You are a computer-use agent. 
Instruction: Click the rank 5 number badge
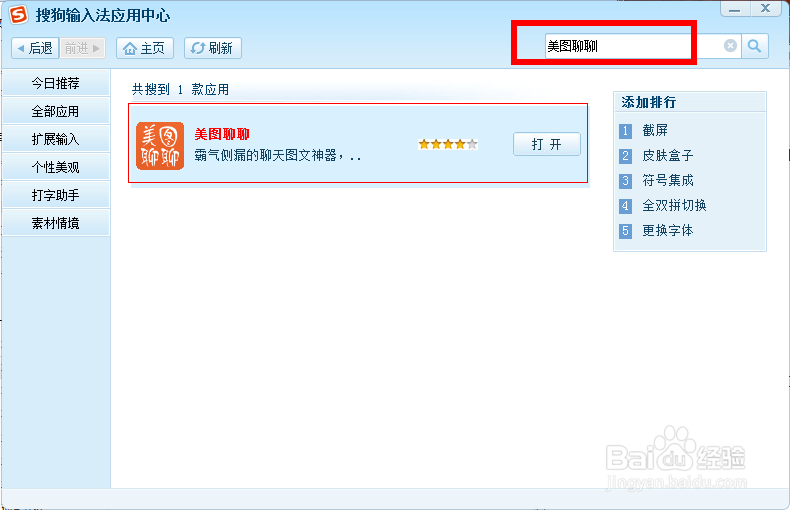pyautogui.click(x=625, y=231)
